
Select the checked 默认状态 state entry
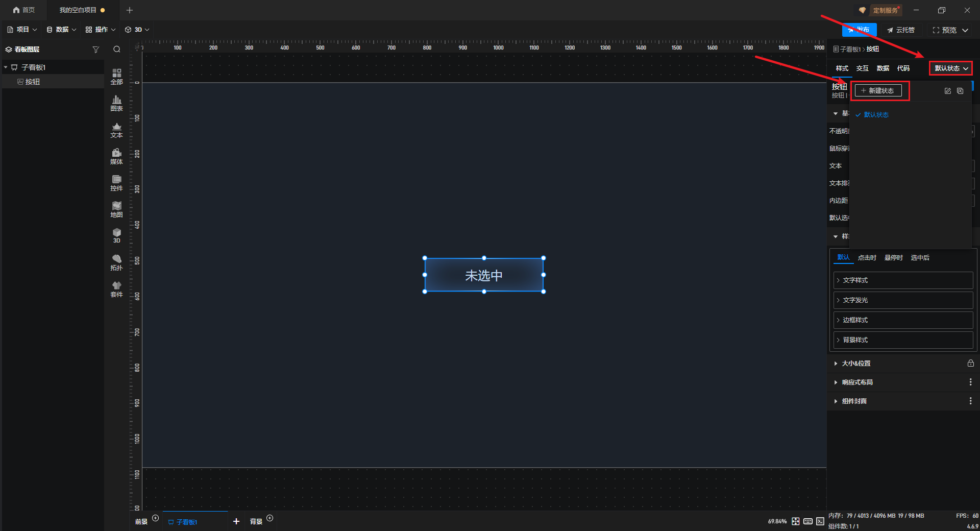pyautogui.click(x=876, y=115)
